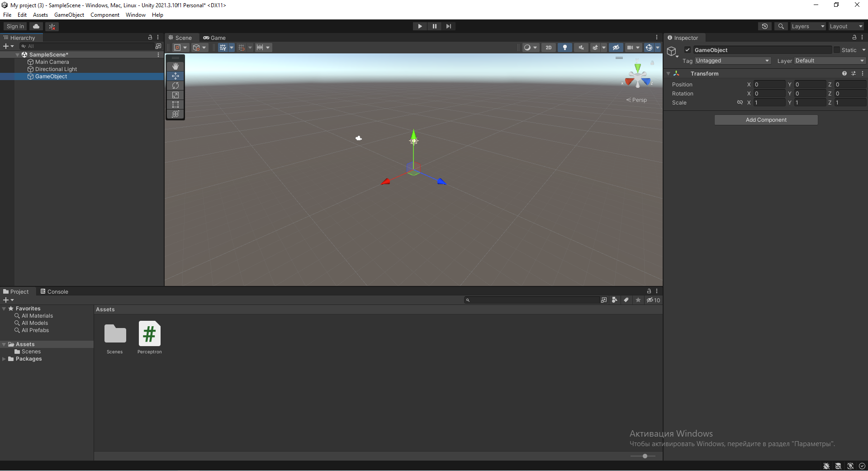Expand the Packages folder
This screenshot has height=471, width=868.
(4, 359)
